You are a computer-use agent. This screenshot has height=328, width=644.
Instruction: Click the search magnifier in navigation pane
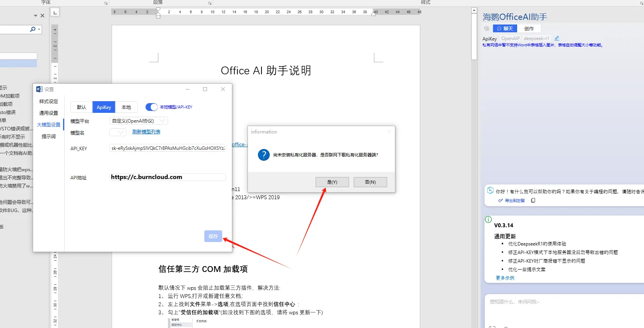pyautogui.click(x=33, y=29)
